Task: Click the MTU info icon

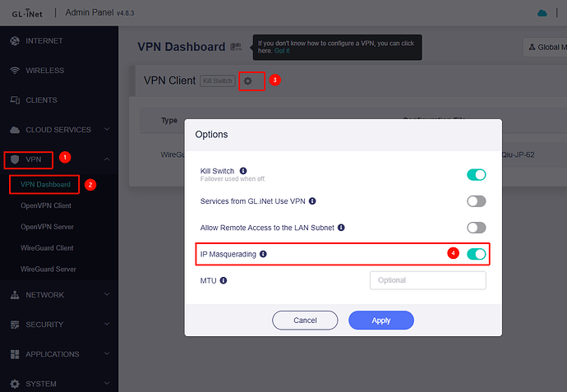Action: (x=224, y=280)
